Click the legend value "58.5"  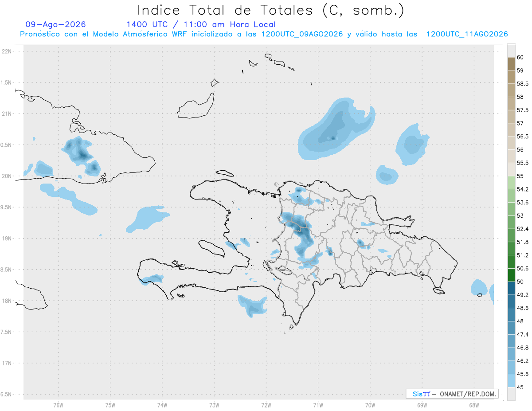(522, 83)
